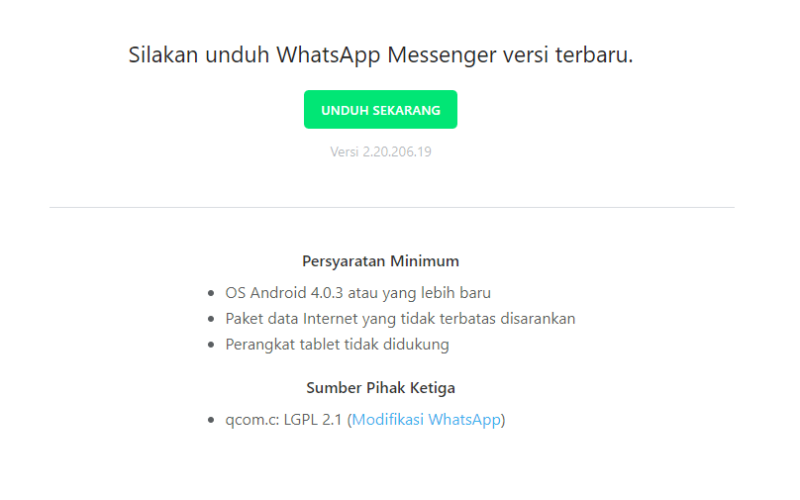The image size is (800, 500).
Task: Click the bullet beside OS Android requirement
Action: pos(211,293)
